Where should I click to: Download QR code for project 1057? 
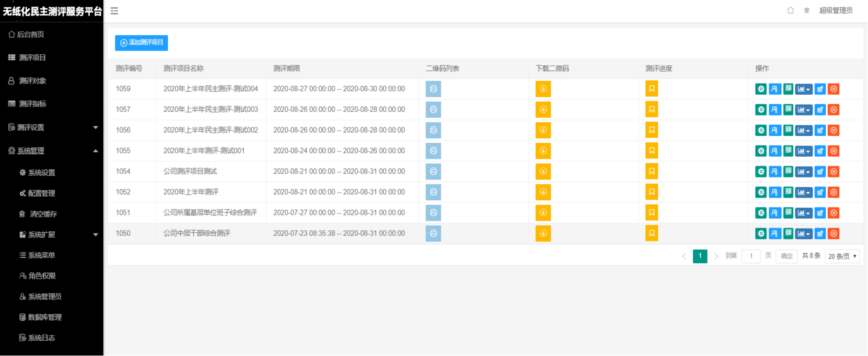coord(543,109)
